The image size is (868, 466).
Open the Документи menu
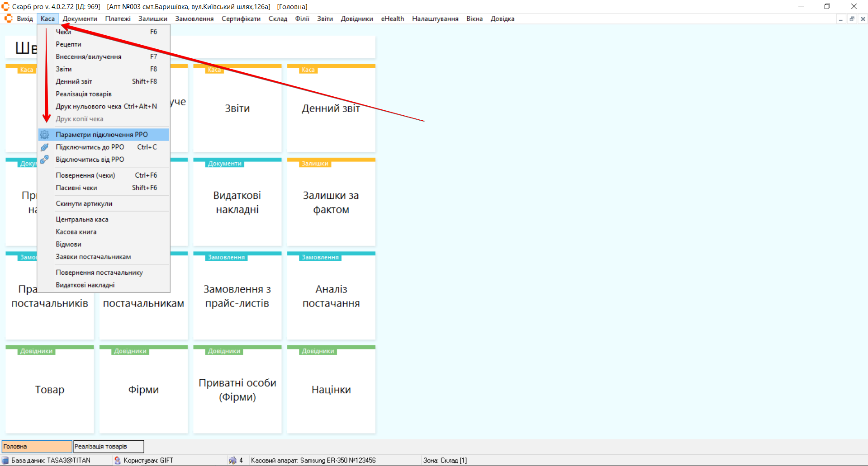pos(80,19)
